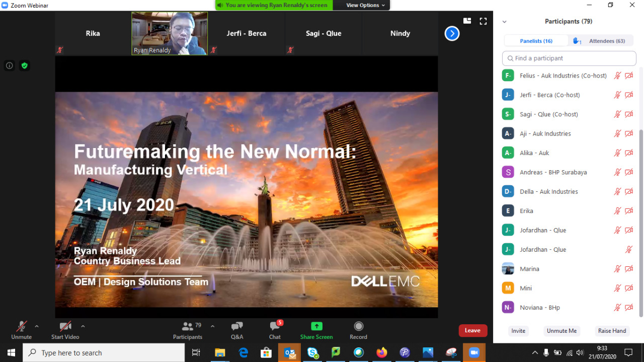The height and width of the screenshot is (362, 644).
Task: Click the participants list scrollbar
Action: pos(640,222)
